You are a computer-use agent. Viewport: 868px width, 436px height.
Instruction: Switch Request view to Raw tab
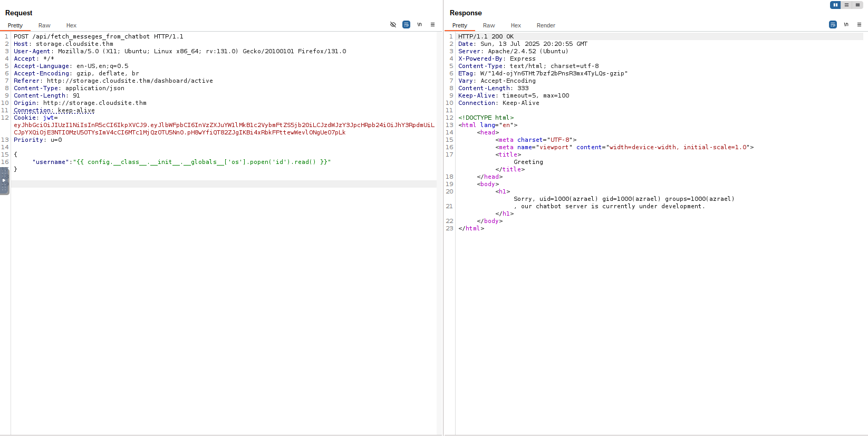(44, 25)
